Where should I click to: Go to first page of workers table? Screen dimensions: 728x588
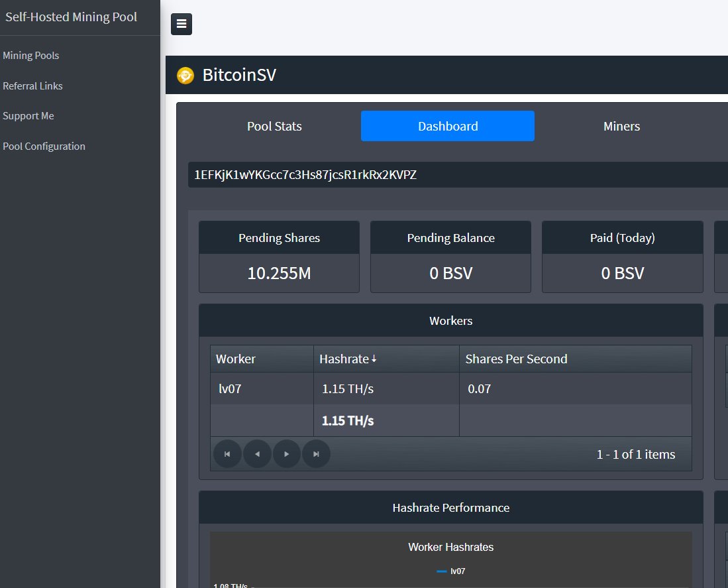point(227,454)
